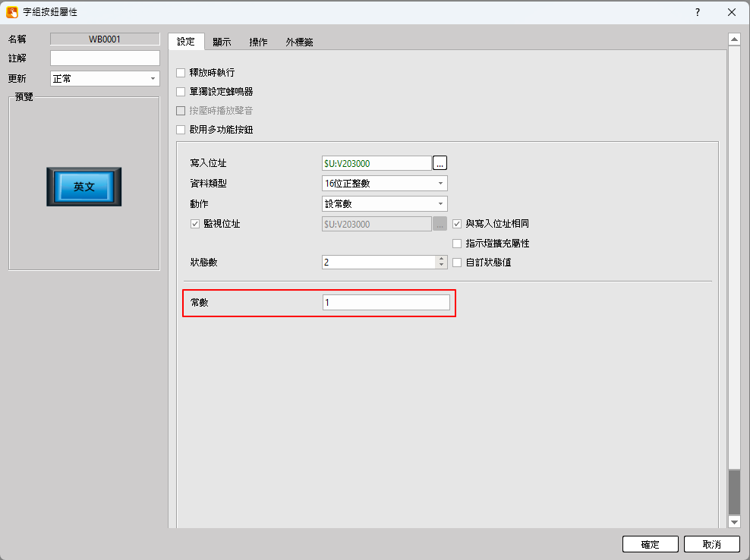Tick the 自訂狀態值 checkbox
This screenshot has height=560, width=750.
[x=457, y=263]
